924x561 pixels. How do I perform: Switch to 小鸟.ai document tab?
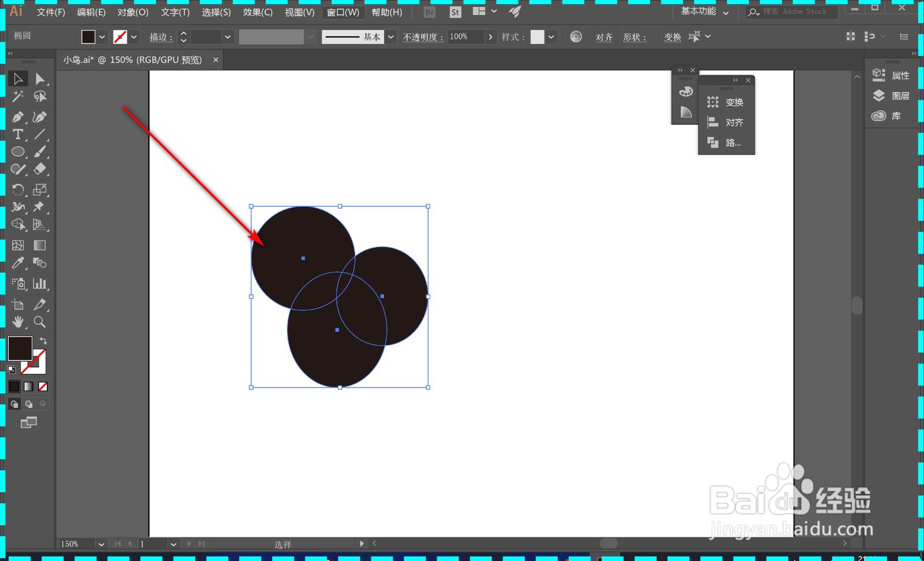(x=133, y=60)
